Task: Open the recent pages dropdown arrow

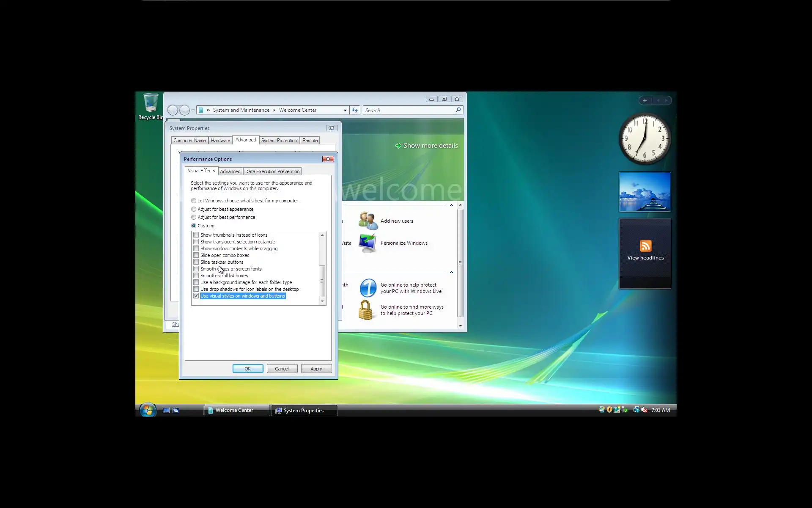Action: (193, 110)
